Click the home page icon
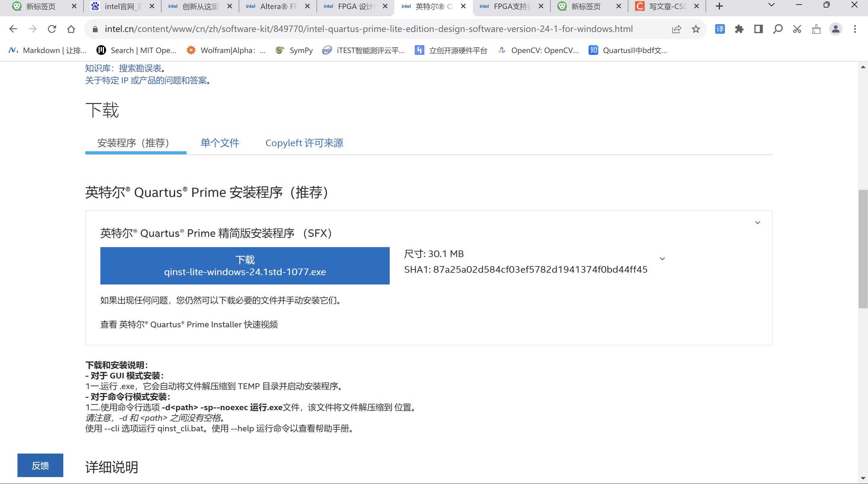868x484 pixels. click(x=71, y=29)
